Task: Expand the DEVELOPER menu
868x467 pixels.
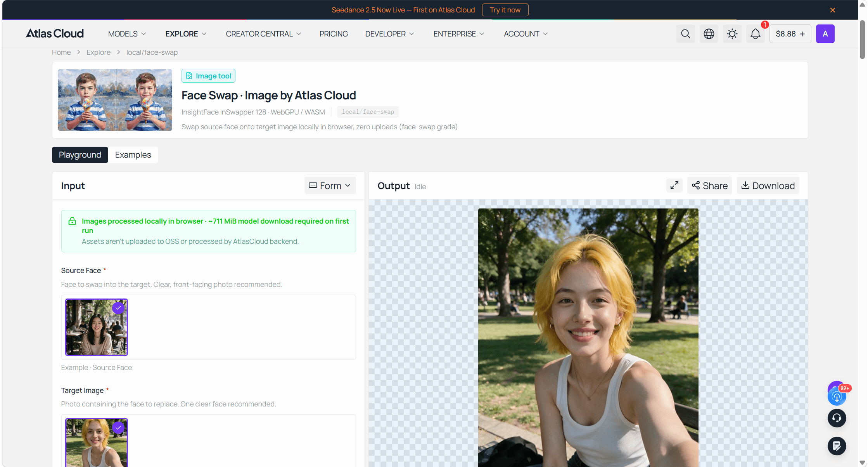Action: coord(389,34)
